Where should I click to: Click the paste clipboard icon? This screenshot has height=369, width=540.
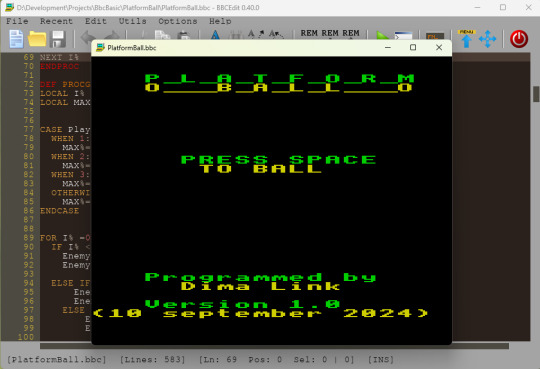(x=184, y=35)
